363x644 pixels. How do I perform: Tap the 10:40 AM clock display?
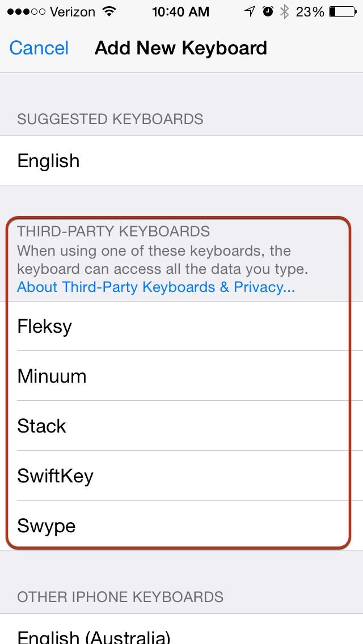pyautogui.click(x=181, y=11)
